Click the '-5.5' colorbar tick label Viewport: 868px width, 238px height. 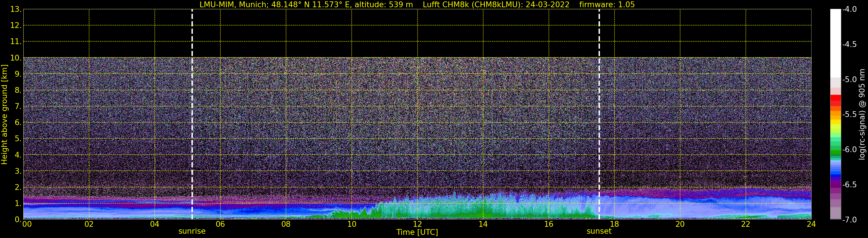849,115
